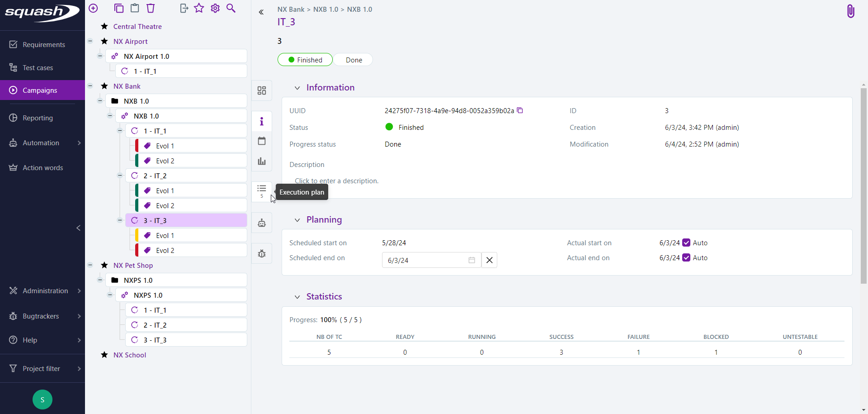Collapse the left navigation sidebar arrow

pyautogui.click(x=79, y=228)
